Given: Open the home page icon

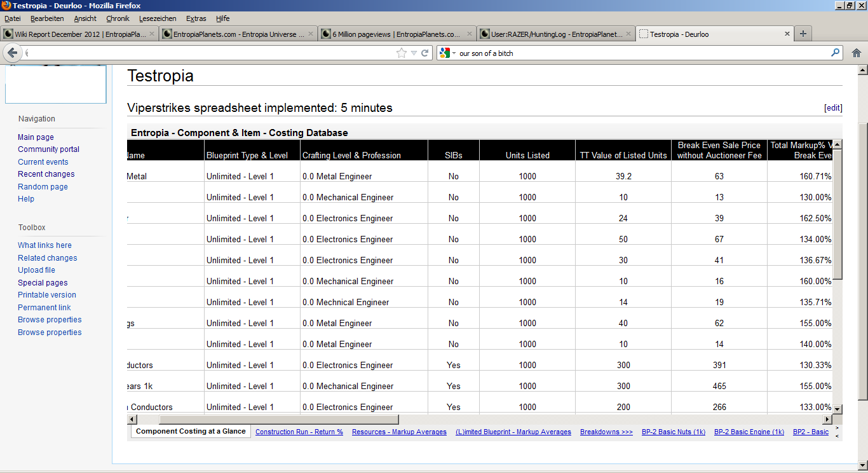Looking at the screenshot, I should 856,53.
